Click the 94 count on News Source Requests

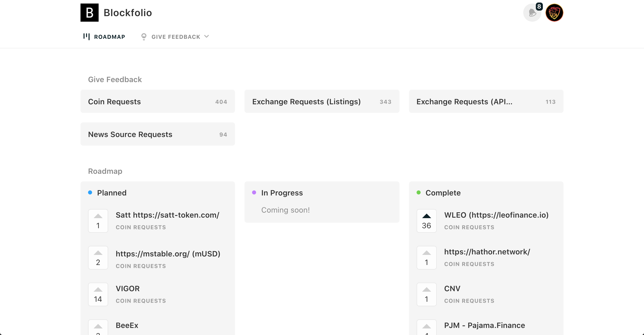click(x=223, y=135)
